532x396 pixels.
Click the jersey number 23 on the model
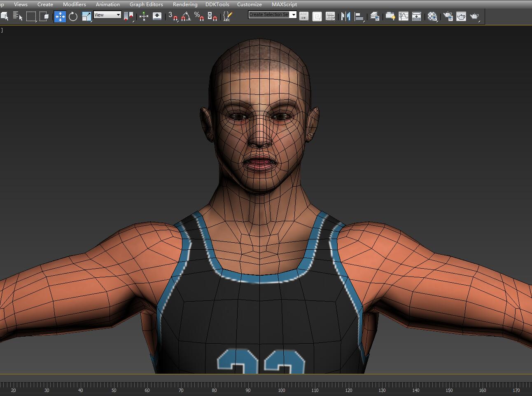click(261, 361)
